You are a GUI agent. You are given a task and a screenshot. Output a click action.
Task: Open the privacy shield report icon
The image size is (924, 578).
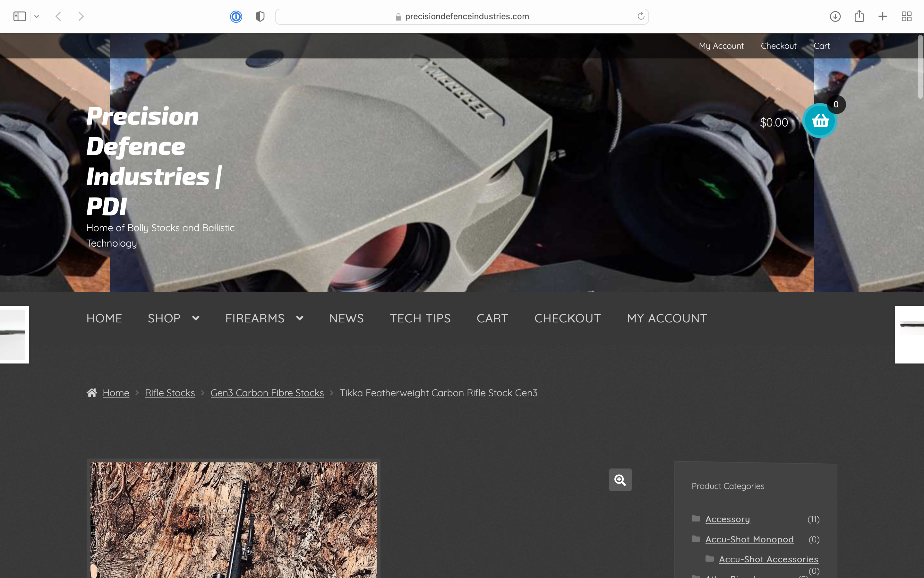[260, 16]
